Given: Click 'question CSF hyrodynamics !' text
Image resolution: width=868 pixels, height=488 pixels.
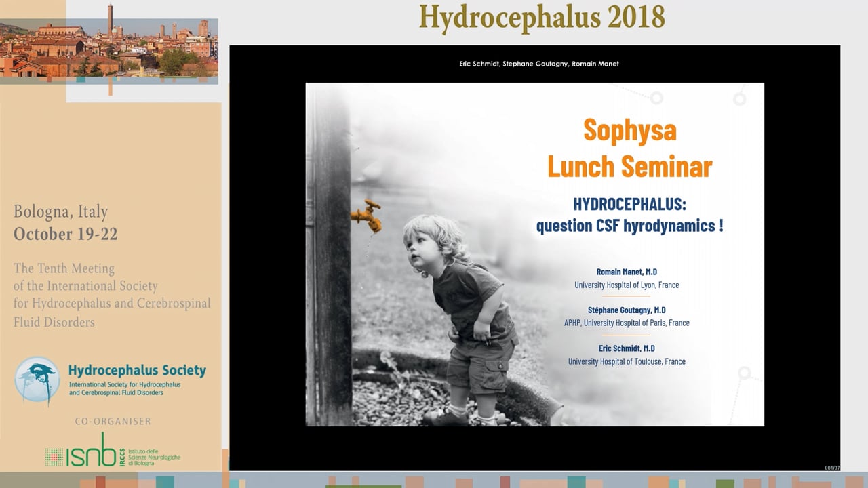Looking at the screenshot, I should (x=630, y=226).
